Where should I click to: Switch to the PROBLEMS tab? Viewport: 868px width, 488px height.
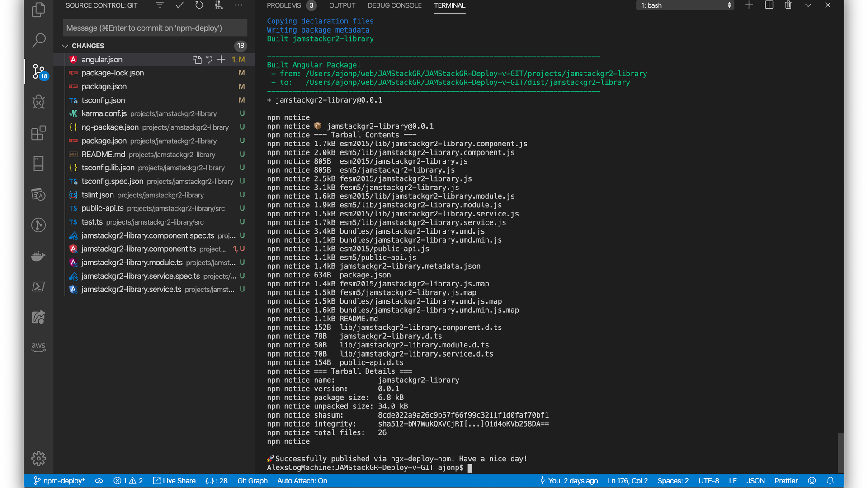click(284, 5)
